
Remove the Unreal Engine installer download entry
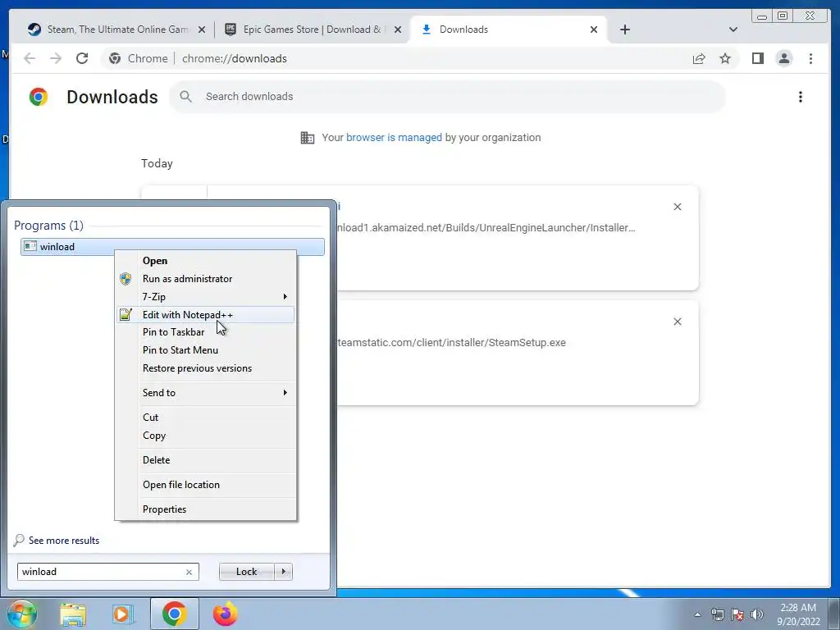pyautogui.click(x=677, y=207)
